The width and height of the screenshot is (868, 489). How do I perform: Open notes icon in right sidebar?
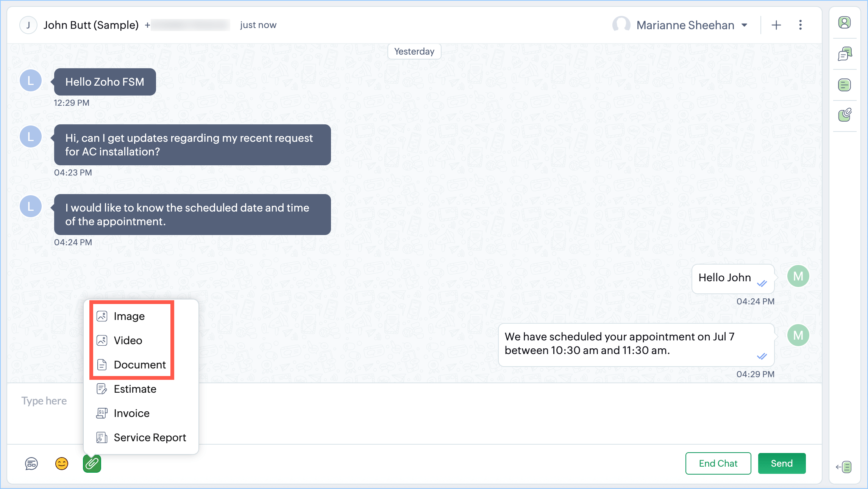(x=844, y=85)
